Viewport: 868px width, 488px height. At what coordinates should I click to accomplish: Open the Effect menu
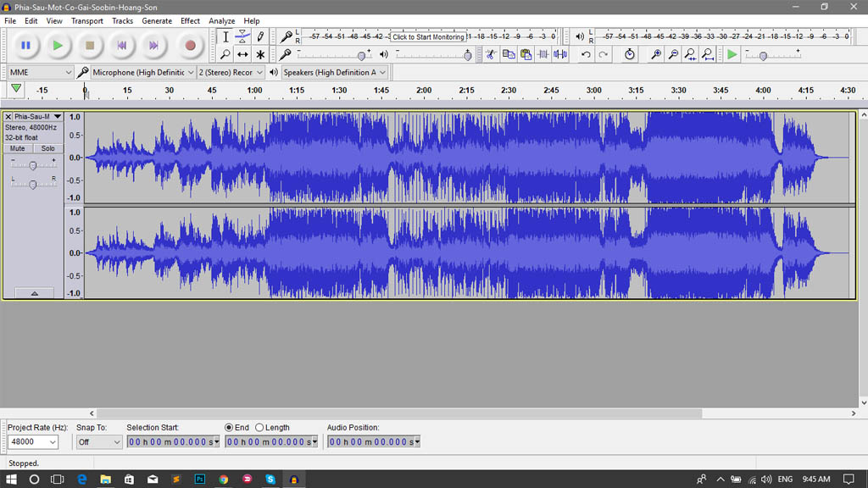190,21
